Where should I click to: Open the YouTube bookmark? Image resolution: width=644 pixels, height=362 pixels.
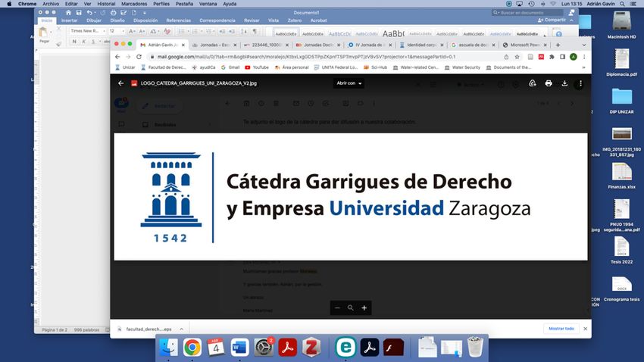click(258, 67)
